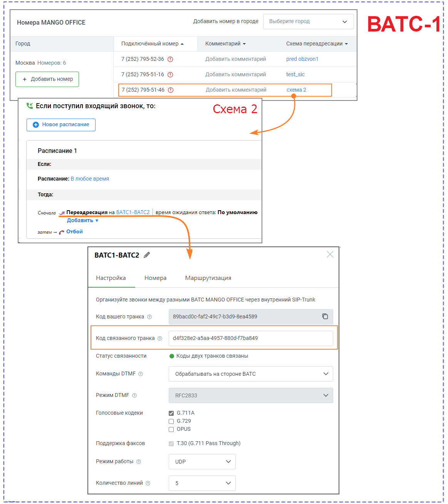Enable the G.729 codec checkbox
Screen dimensions: 448x504
pos(171,421)
